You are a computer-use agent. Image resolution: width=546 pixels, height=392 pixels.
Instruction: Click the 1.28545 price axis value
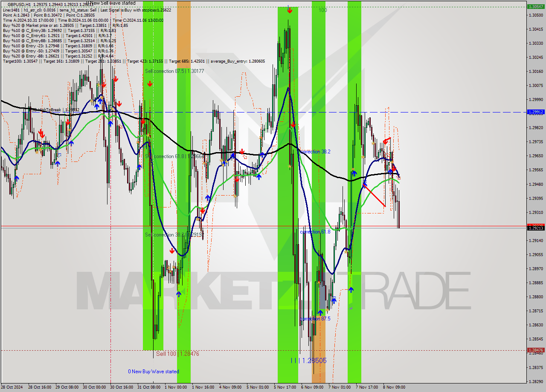pos(536,339)
